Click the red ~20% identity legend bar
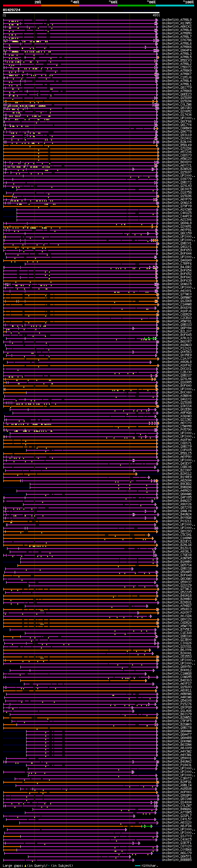The height and width of the screenshot is (868, 197). (22, 6)
